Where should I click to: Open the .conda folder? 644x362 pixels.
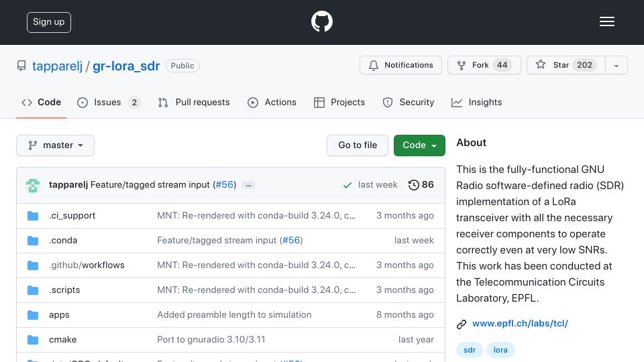pos(63,240)
